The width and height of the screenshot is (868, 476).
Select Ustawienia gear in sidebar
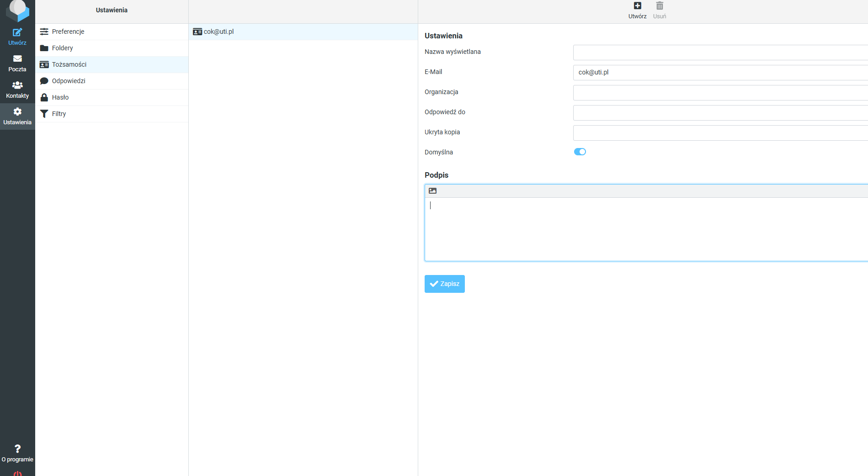(17, 116)
